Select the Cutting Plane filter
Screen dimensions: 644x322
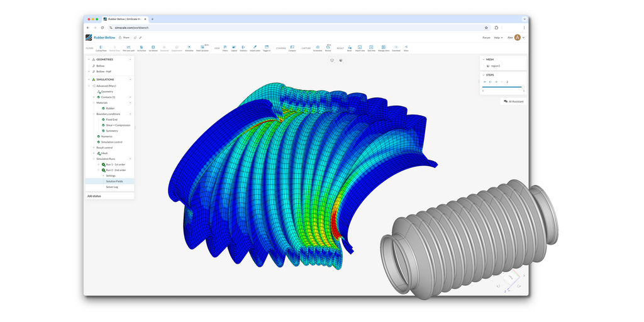click(101, 48)
